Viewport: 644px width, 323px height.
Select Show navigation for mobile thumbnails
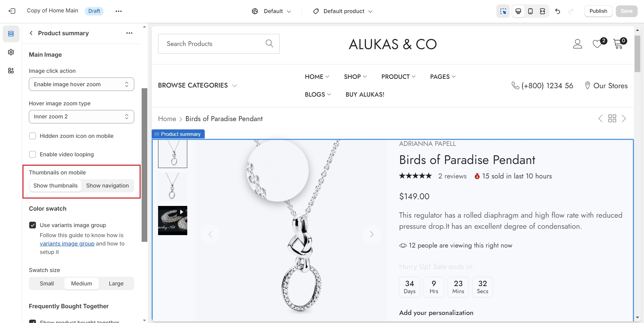[x=107, y=185]
